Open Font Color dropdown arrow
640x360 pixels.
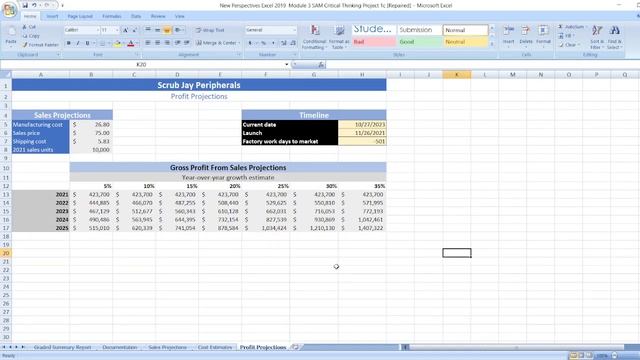[137, 43]
